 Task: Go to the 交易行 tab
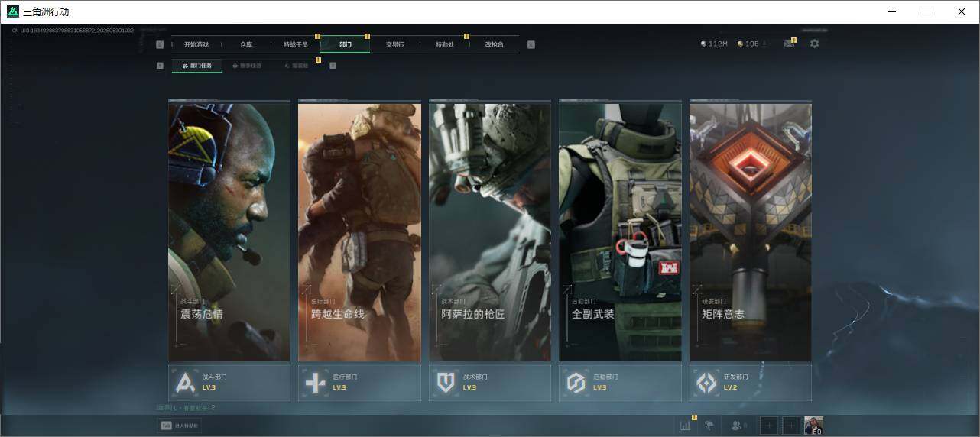tap(395, 44)
